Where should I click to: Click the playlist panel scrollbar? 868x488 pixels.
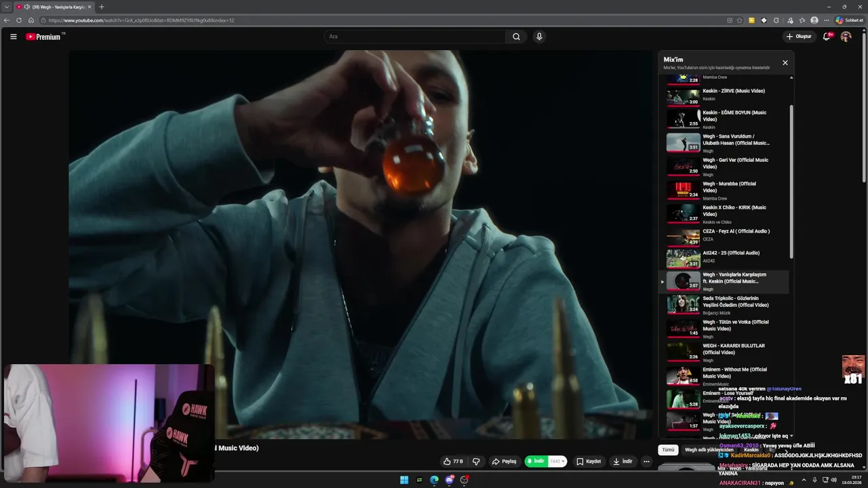tap(791, 183)
